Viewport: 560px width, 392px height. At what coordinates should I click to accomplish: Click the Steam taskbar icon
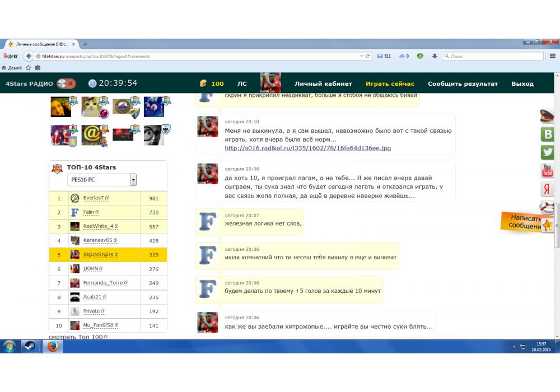click(29, 346)
